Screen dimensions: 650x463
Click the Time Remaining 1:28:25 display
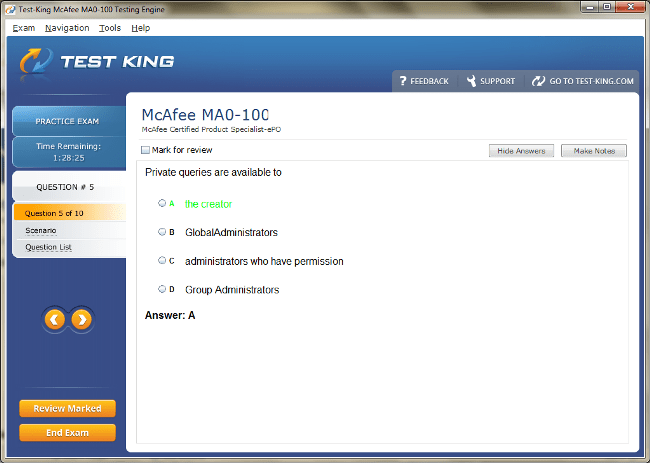(69, 152)
